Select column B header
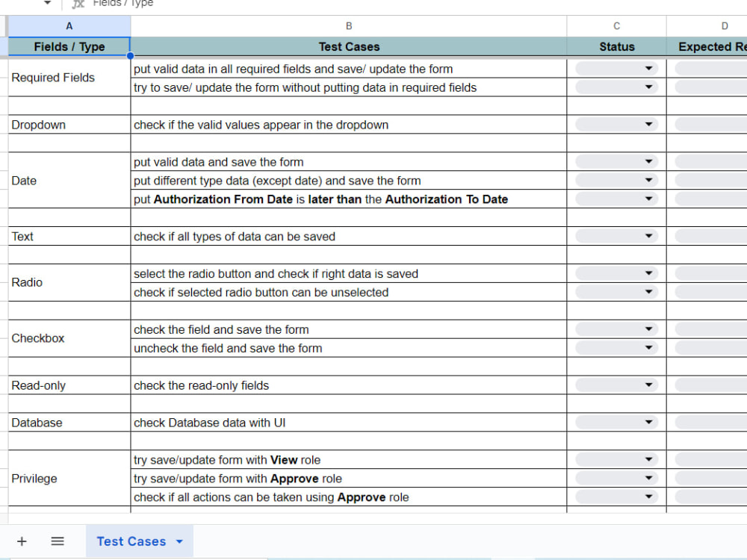 pos(349,26)
